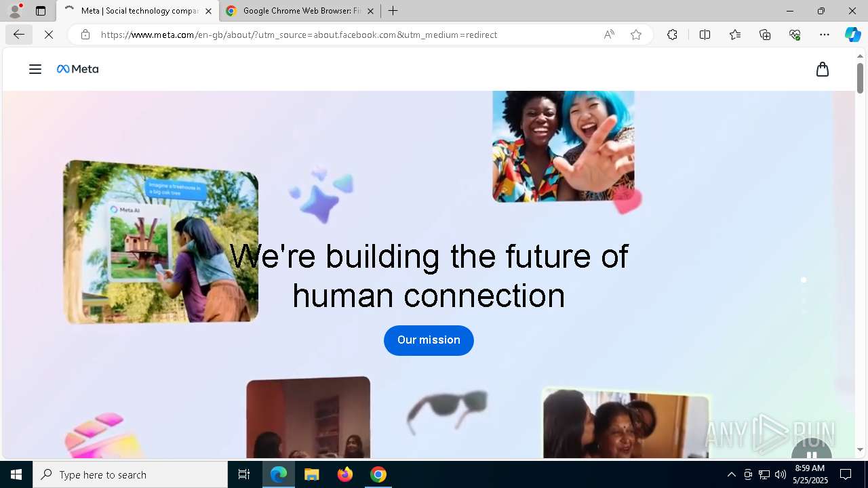
Task: Click the family hugging photo
Action: click(626, 424)
